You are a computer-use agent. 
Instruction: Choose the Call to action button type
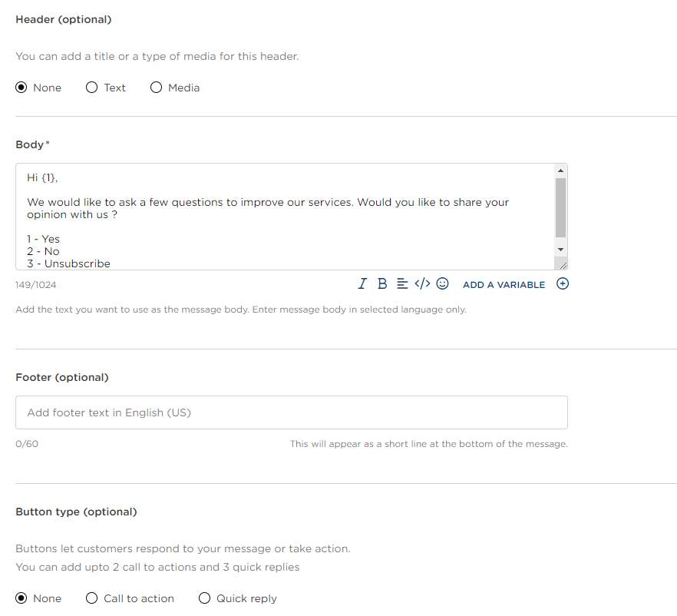click(x=92, y=598)
